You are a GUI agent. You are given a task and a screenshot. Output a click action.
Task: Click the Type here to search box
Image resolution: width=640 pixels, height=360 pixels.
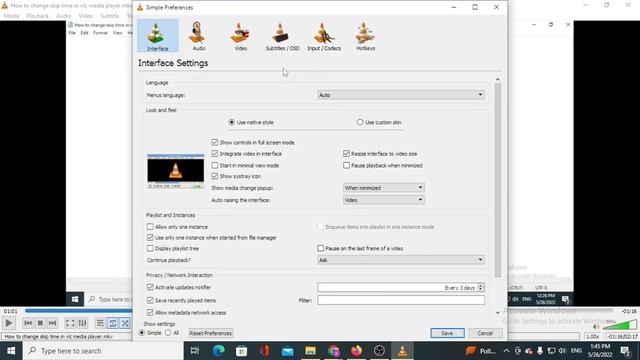[x=103, y=351]
